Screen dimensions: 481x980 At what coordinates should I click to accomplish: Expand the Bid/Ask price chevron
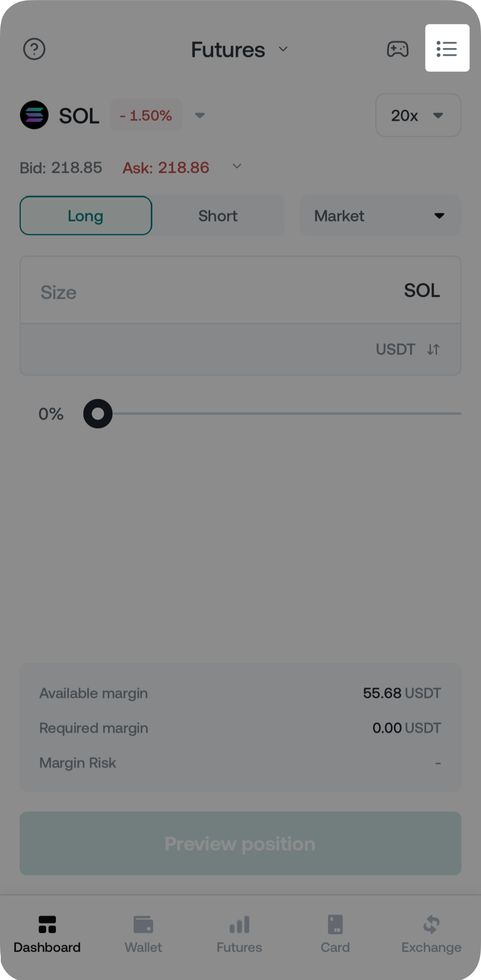(x=237, y=166)
